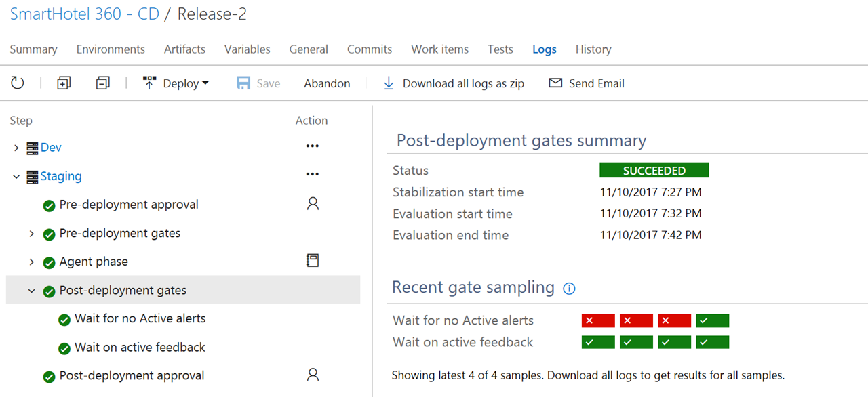The width and height of the screenshot is (868, 397).
Task: Click third green sample for Wait on active feedback
Action: click(674, 342)
